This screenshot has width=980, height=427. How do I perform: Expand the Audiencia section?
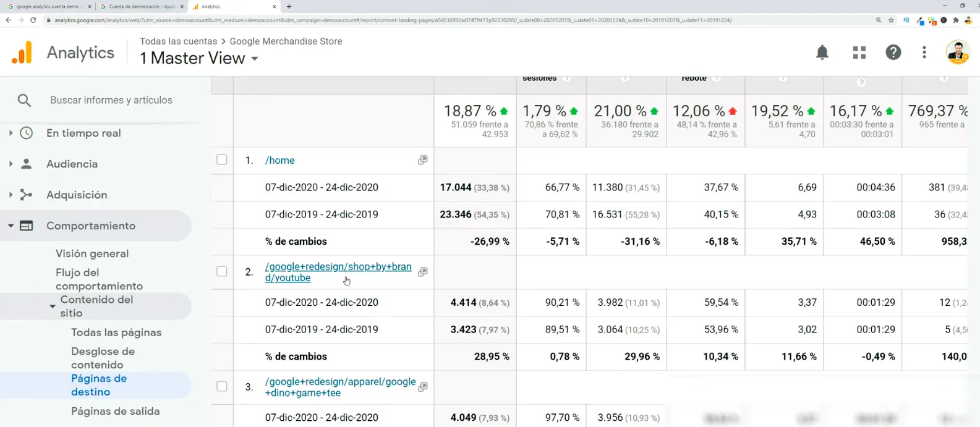(11, 164)
